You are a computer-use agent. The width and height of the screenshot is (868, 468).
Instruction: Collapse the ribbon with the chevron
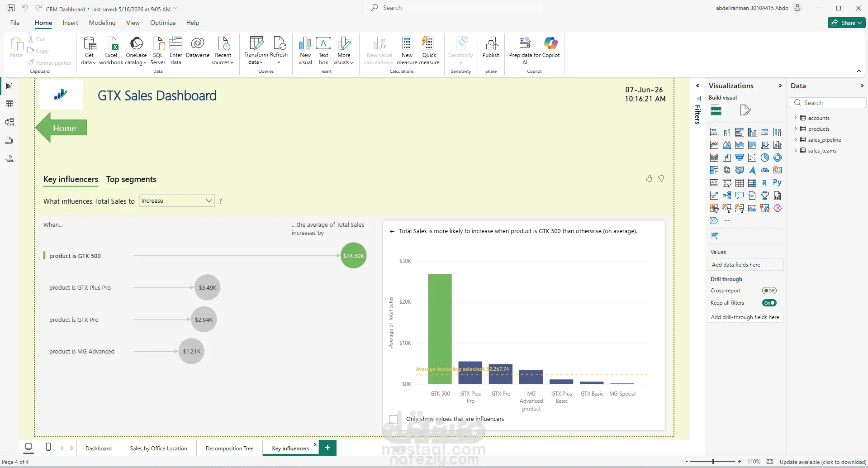(x=859, y=71)
